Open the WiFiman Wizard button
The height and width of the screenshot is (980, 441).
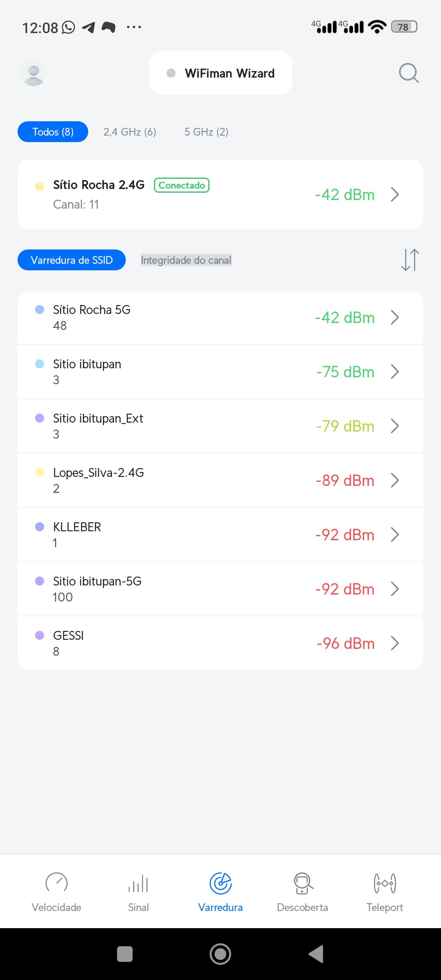220,73
